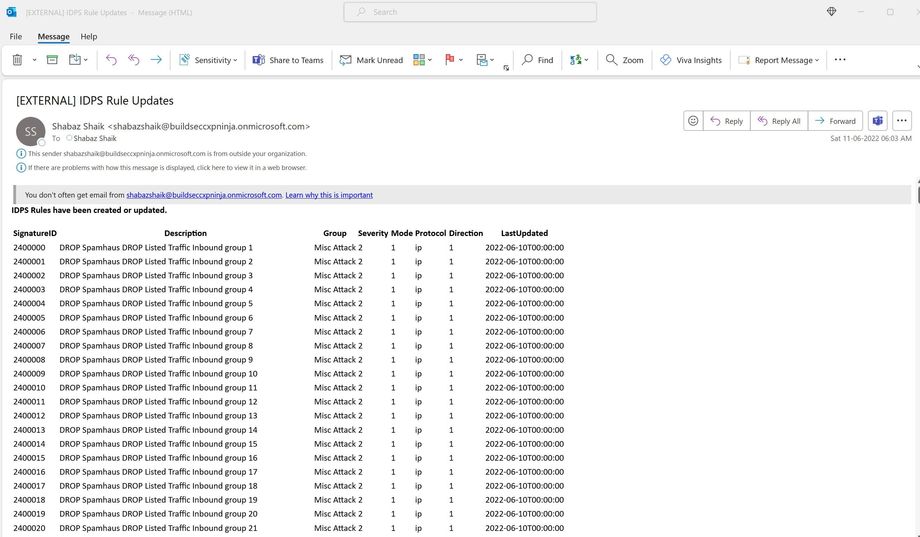Click the Inbound group 5 description

(x=156, y=303)
